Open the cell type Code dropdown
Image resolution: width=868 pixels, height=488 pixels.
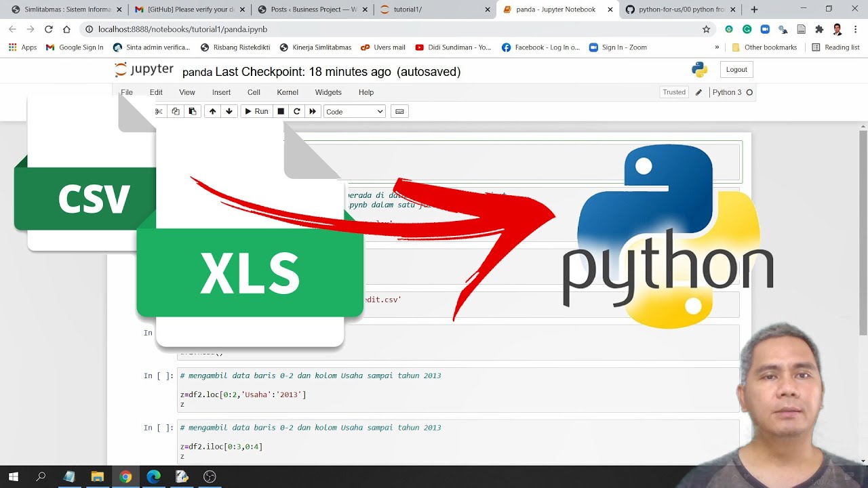[x=354, y=111]
